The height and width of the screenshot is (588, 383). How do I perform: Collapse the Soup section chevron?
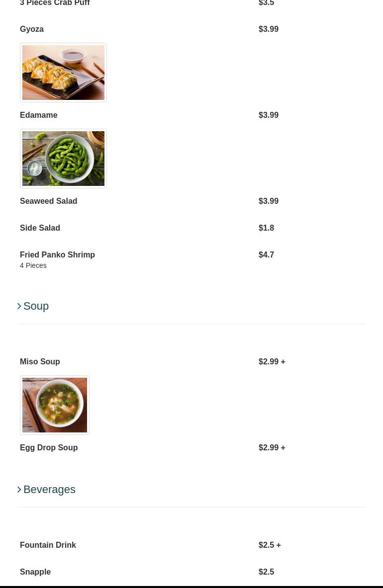[19, 306]
